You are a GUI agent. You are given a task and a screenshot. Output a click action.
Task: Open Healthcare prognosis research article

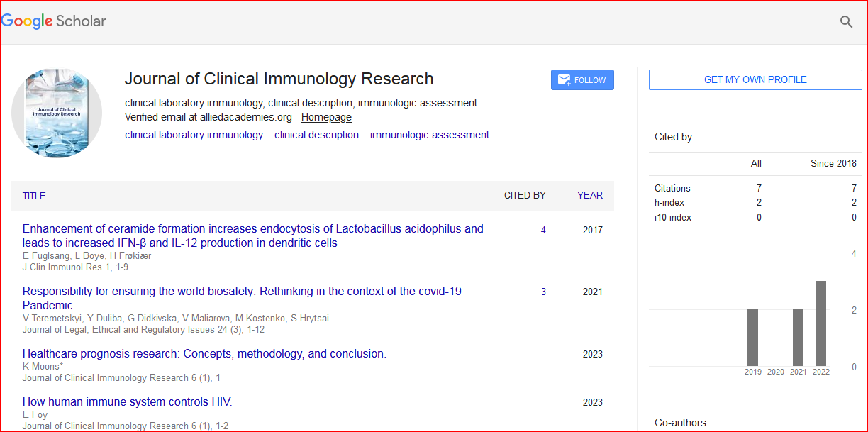tap(204, 353)
